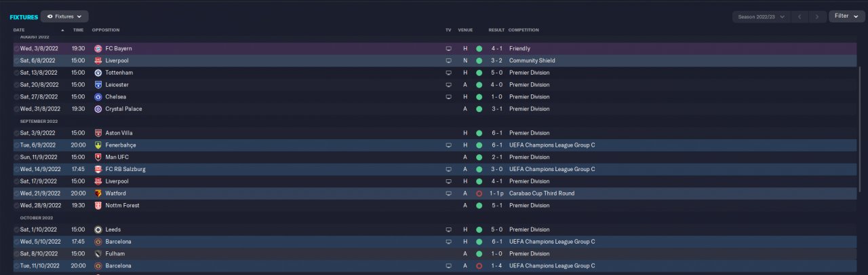Go to previous season with left arrow
Image resolution: width=868 pixels, height=275 pixels.
pyautogui.click(x=802, y=16)
